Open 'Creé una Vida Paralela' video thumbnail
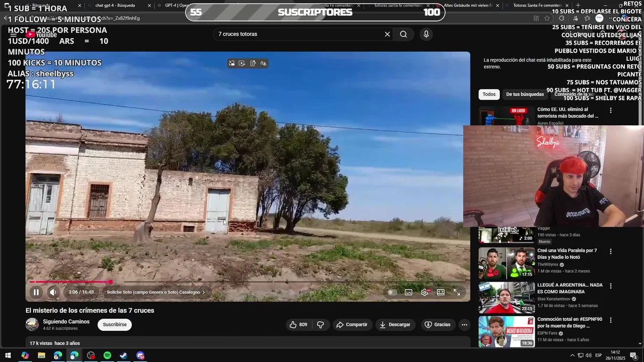644x362 pixels. coord(506,263)
